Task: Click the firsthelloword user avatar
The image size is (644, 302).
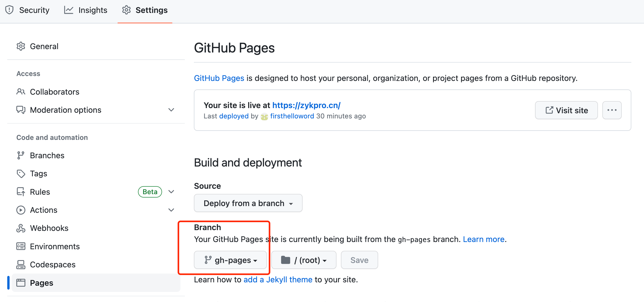Action: pos(264,117)
